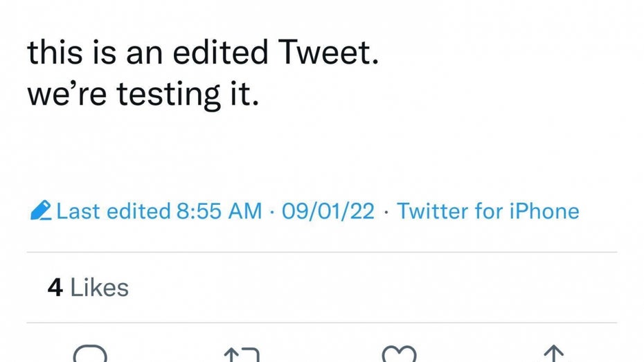Click the bold '4' likes count
Screen dimensions: 644x362
55,288
